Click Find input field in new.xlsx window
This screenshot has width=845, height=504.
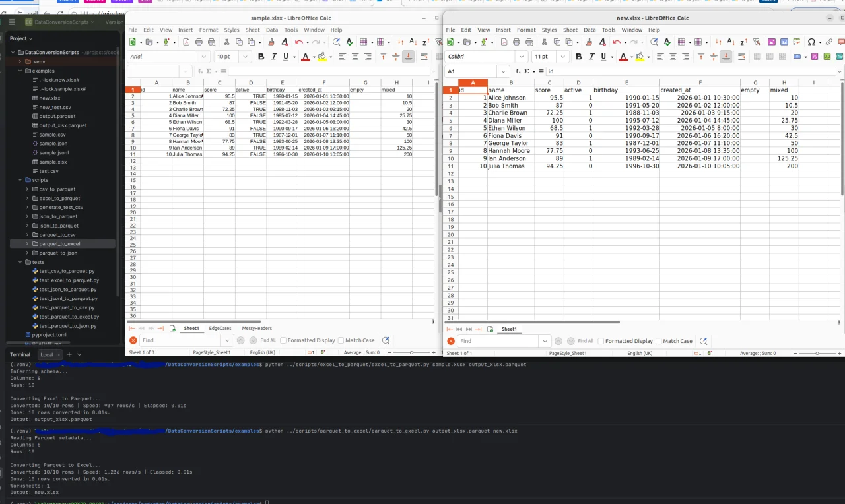[x=498, y=341]
